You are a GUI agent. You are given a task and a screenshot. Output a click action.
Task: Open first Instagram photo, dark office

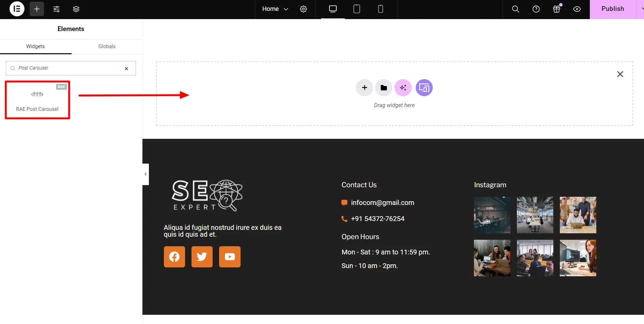pyautogui.click(x=492, y=215)
